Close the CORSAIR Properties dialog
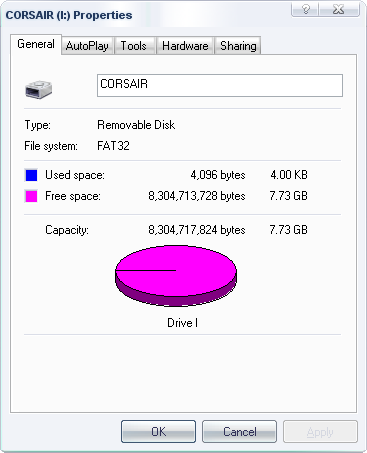The width and height of the screenshot is (367, 453). click(x=339, y=9)
